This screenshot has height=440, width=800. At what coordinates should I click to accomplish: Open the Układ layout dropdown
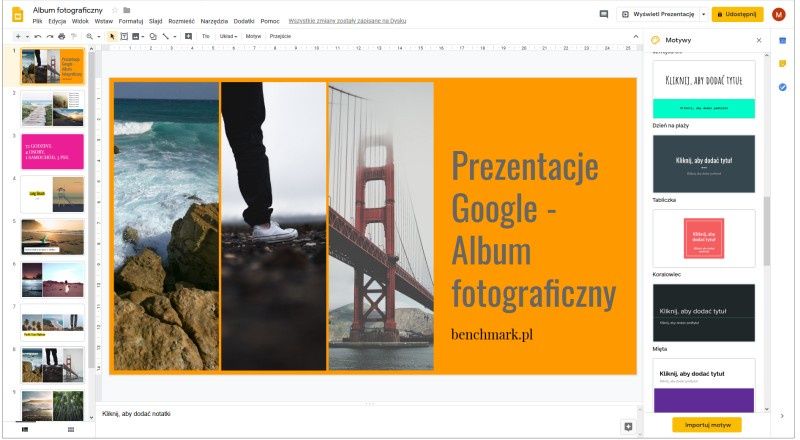pyautogui.click(x=228, y=36)
